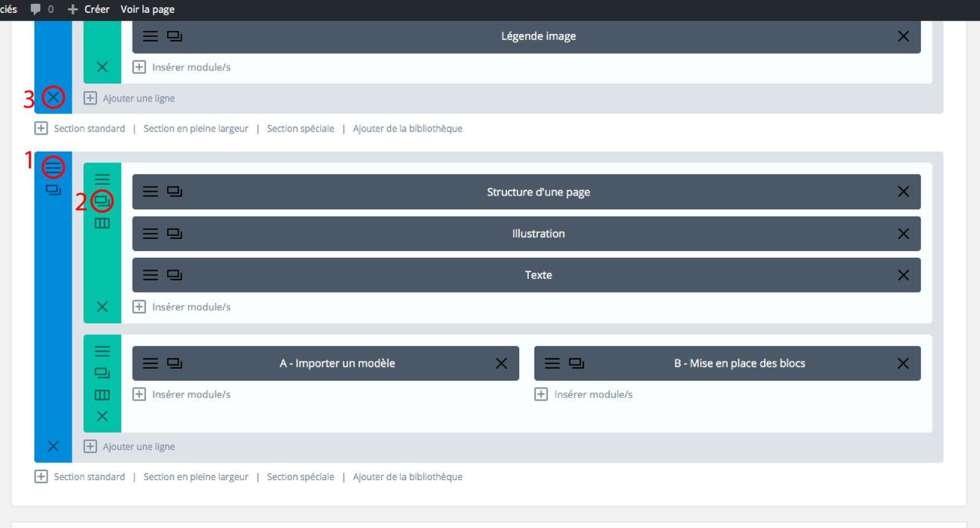Delete the Structure d'une page module
The width and height of the screenshot is (980, 528).
(903, 192)
